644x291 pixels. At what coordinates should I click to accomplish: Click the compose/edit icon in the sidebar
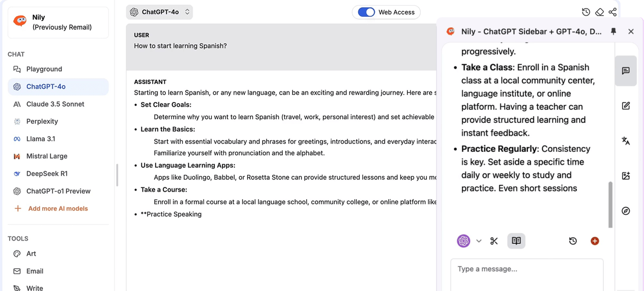click(x=626, y=106)
